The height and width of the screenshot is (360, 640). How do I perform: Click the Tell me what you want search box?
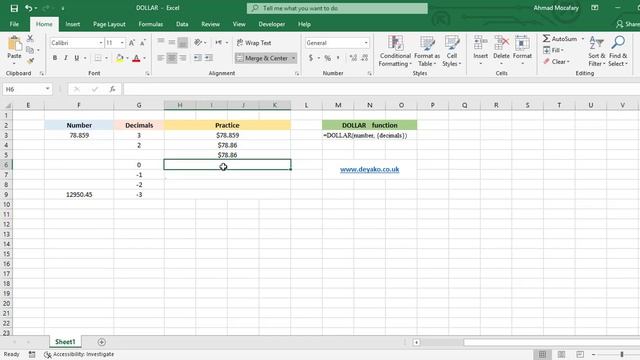pos(337,8)
